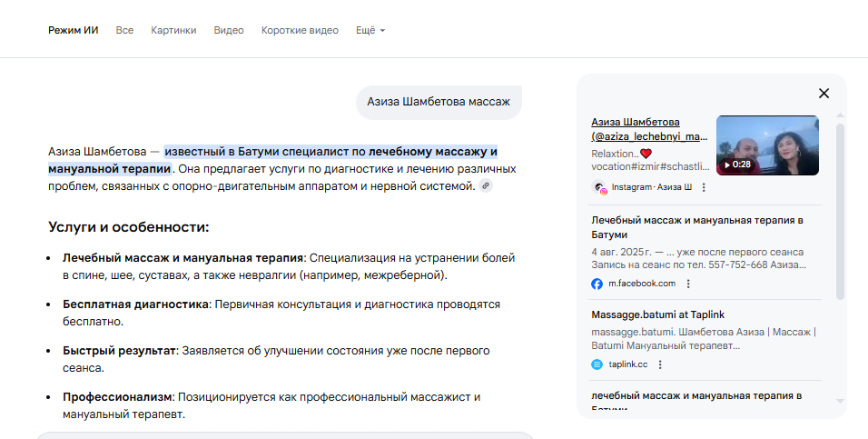Open options menu for the taplink.cc result
Screen dimensions: 868x439
click(660, 364)
